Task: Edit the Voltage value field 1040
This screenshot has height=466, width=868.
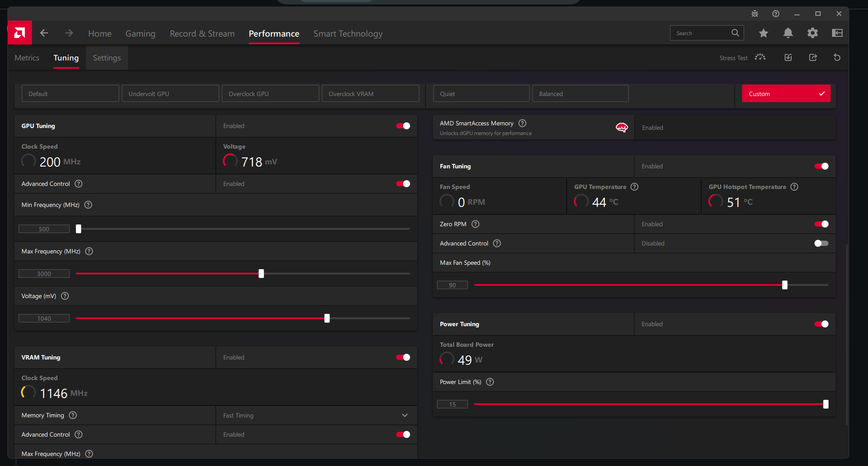Action: click(44, 318)
